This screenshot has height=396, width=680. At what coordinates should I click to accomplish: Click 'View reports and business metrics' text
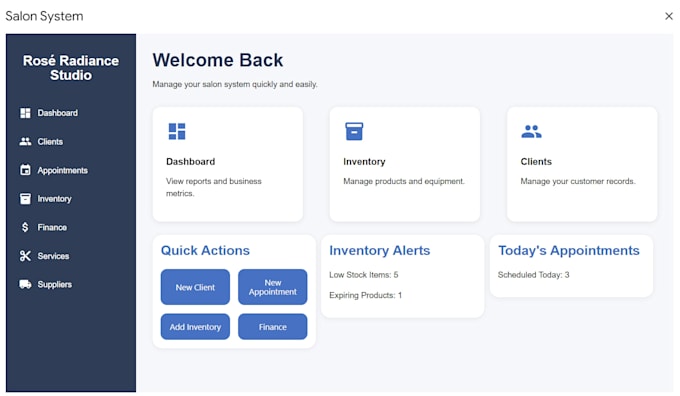[214, 187]
